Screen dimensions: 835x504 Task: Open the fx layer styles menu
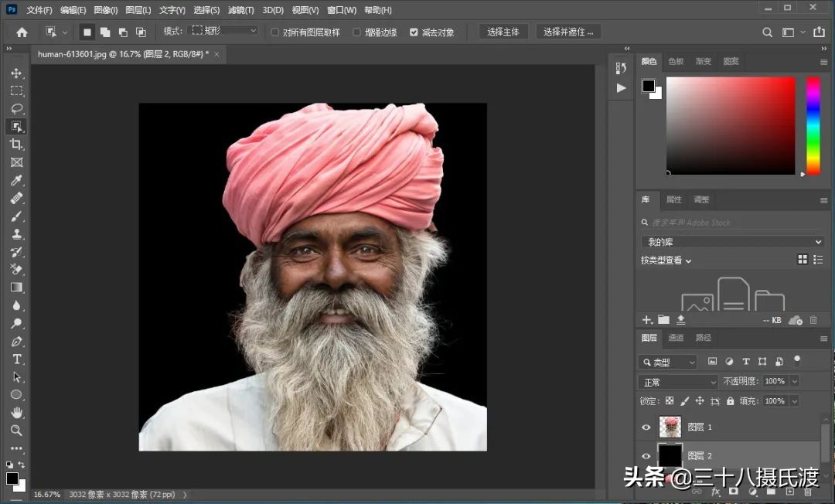[x=715, y=492]
